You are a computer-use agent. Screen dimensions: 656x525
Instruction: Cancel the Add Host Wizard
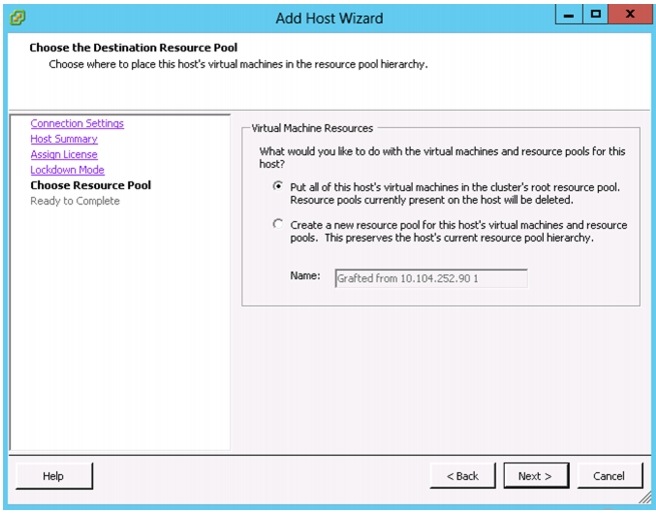click(x=610, y=476)
